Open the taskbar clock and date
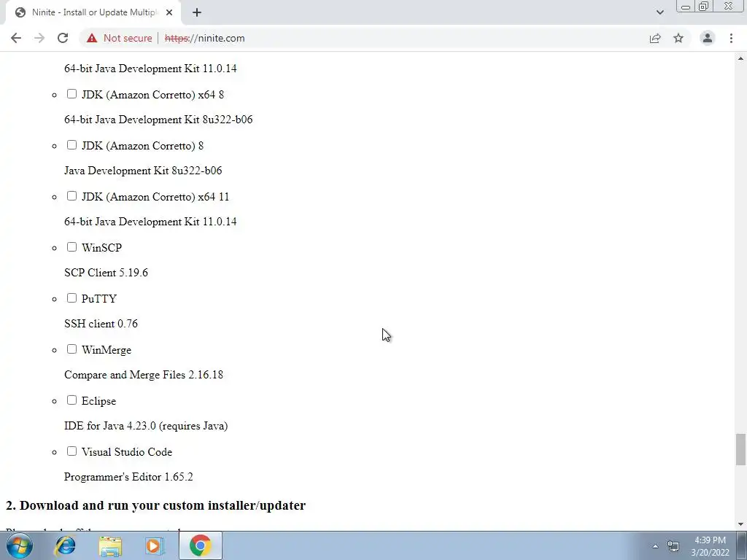Screen dimensions: 747x560 coord(710,546)
